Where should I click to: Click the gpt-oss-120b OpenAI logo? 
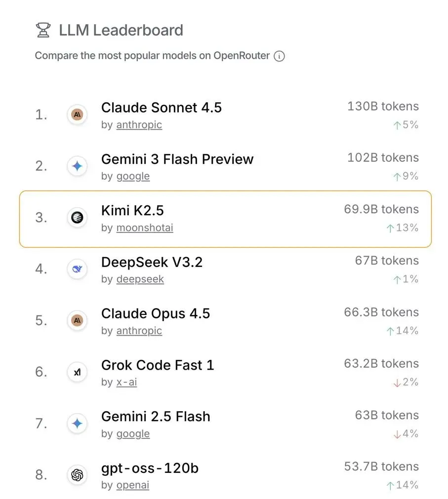[x=77, y=475]
